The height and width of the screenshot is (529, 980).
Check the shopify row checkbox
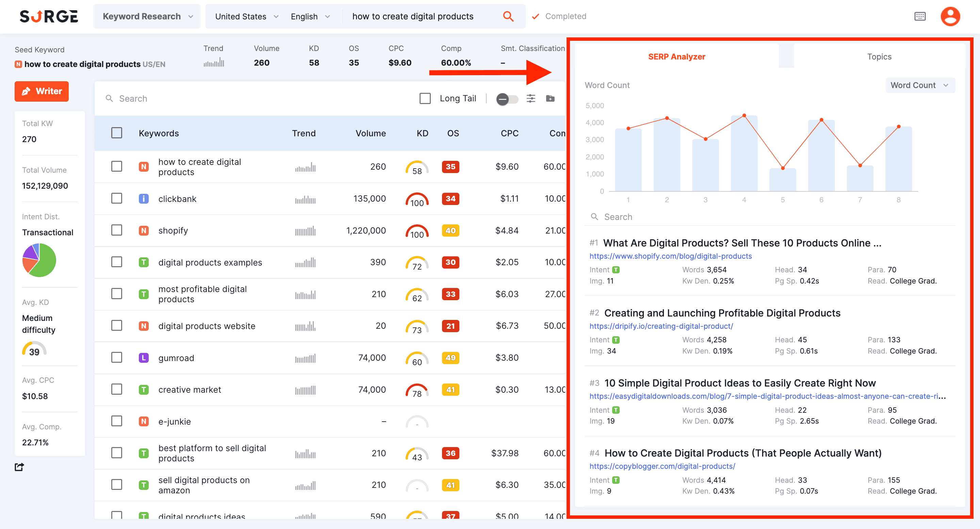point(116,230)
